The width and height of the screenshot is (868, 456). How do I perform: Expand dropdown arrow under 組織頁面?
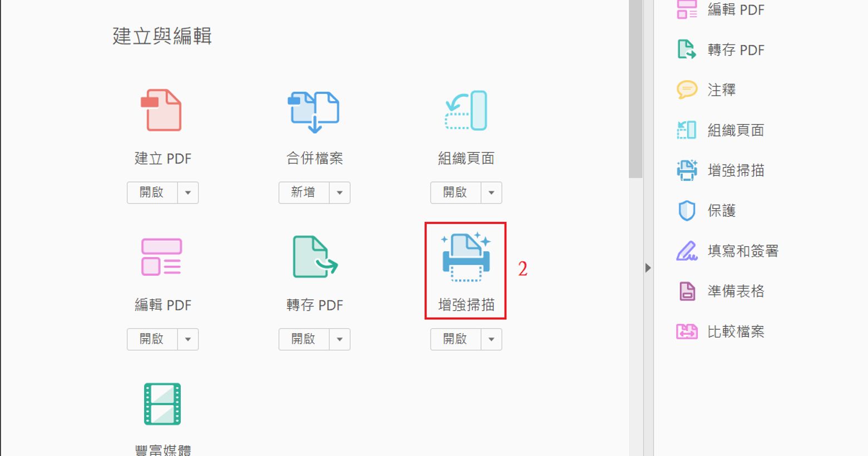491,193
